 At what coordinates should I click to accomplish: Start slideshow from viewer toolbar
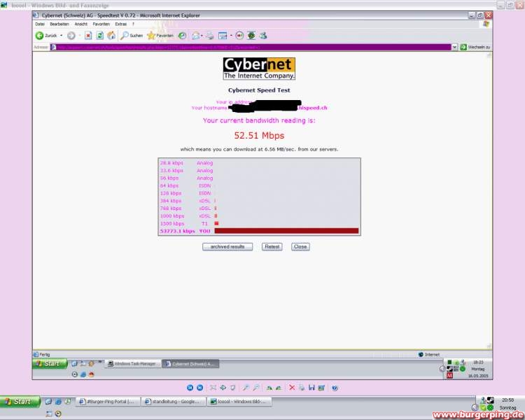pos(232,387)
